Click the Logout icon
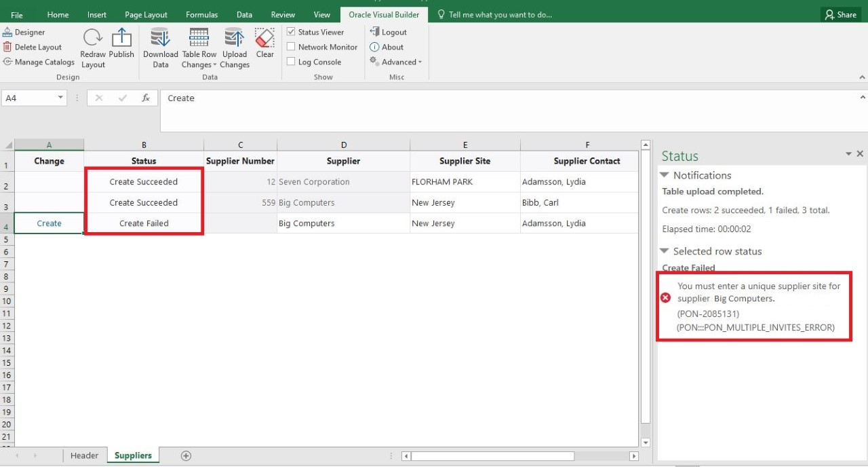The image size is (868, 467). [x=388, y=32]
